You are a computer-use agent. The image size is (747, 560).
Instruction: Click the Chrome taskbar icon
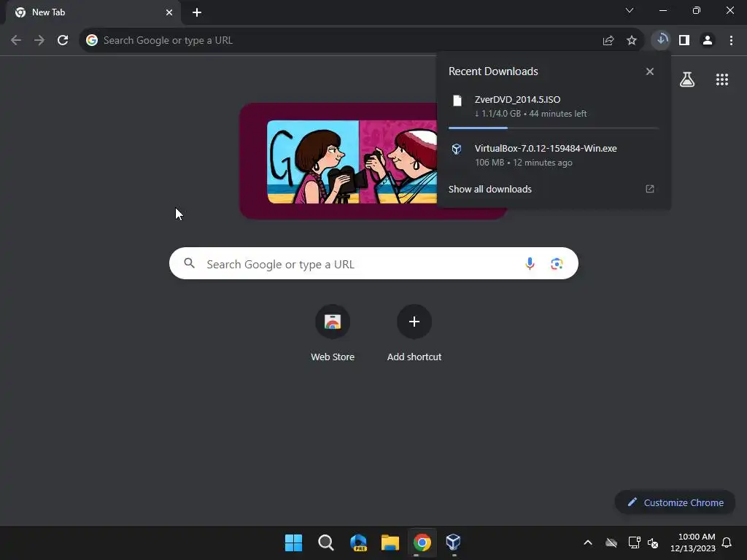pyautogui.click(x=422, y=542)
